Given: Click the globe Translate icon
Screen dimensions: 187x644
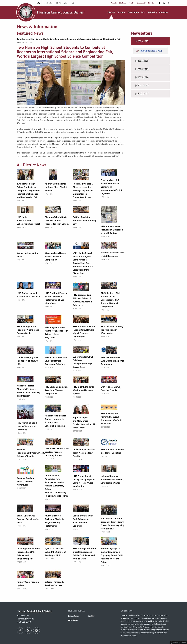Looking at the screenshot, I should 57,3.
